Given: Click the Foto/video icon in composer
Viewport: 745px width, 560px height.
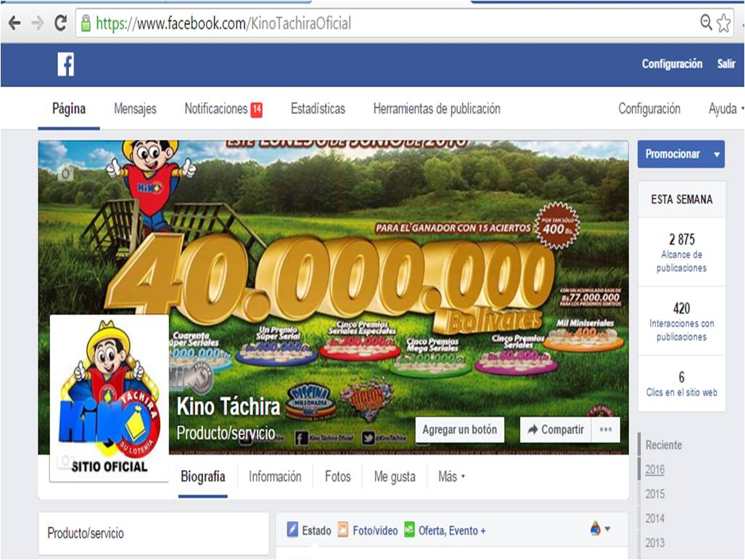Looking at the screenshot, I should tap(342, 529).
